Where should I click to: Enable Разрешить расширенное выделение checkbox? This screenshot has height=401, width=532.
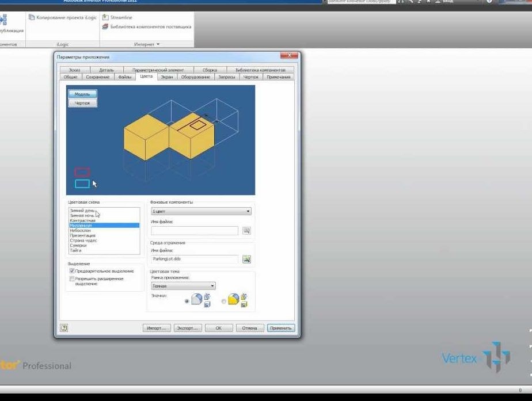click(x=72, y=279)
